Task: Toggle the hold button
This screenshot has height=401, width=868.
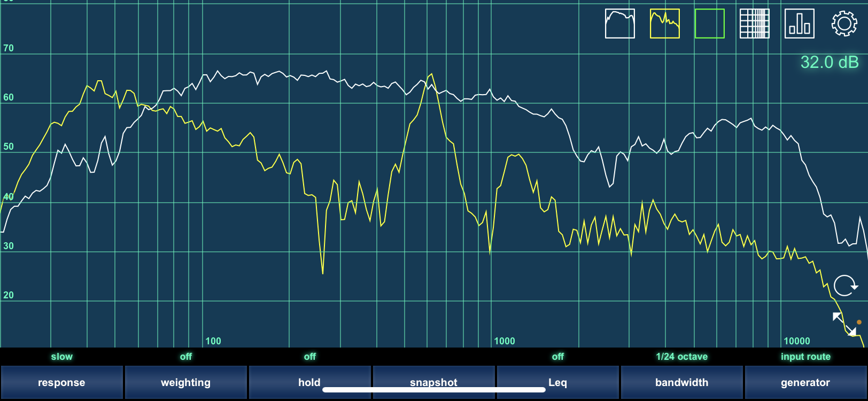Action: pos(309,382)
